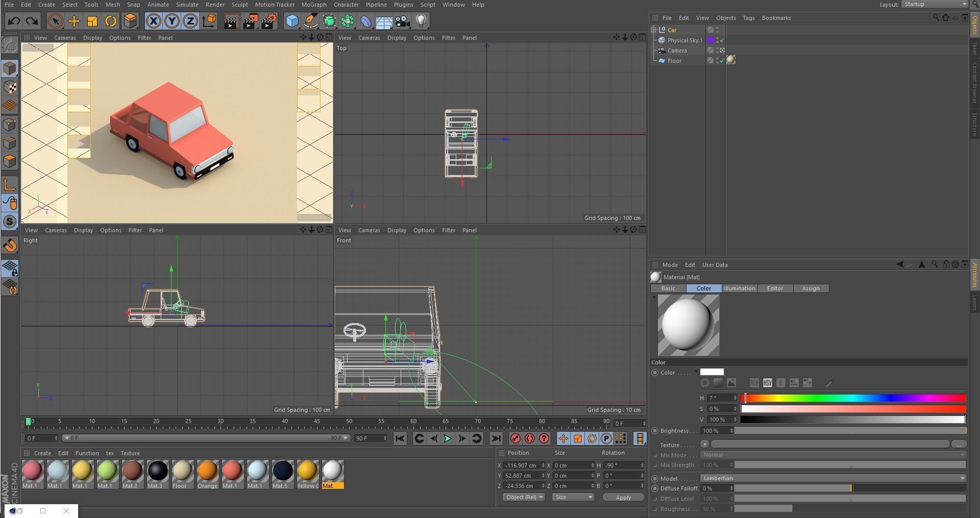This screenshot has height=518, width=980.
Task: Add a Camera object from toolbar
Action: click(x=403, y=21)
